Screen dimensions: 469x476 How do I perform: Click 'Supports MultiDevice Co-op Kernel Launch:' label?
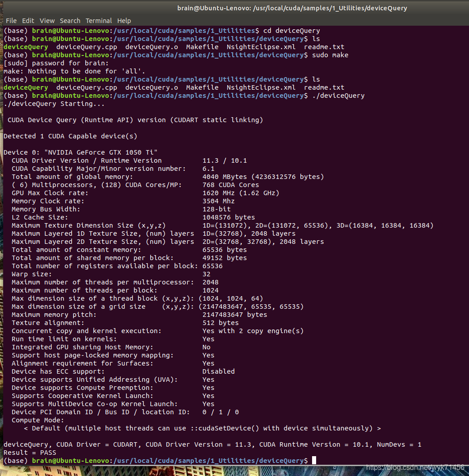pos(94,404)
